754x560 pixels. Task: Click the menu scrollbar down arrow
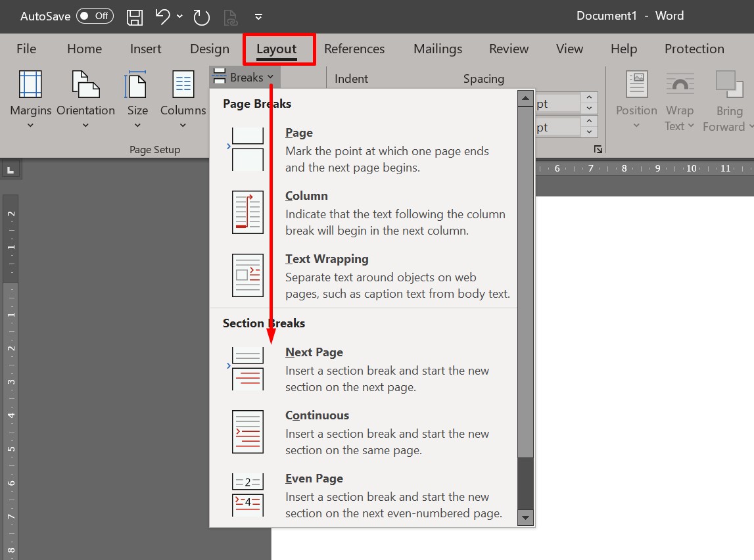525,518
